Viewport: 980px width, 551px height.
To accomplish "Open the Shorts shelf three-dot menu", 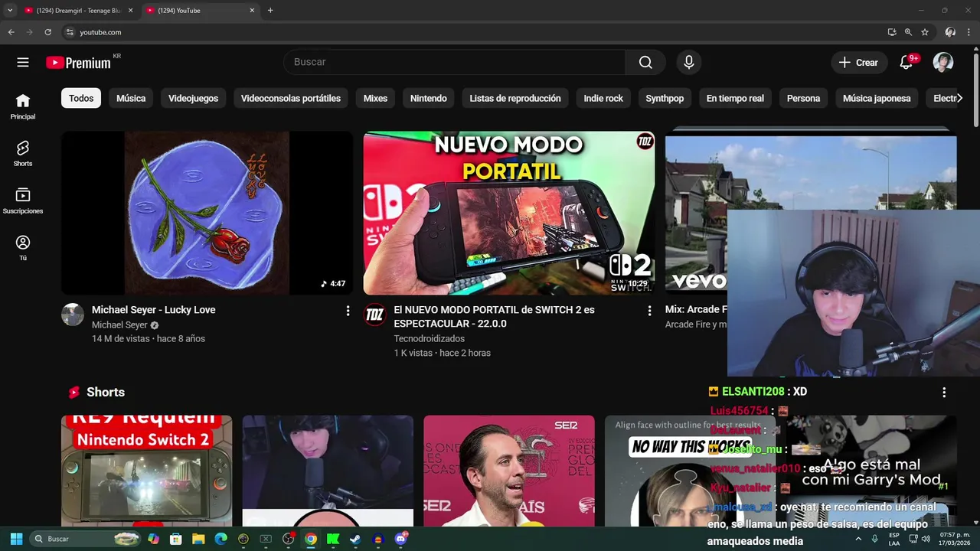I will pos(944,392).
